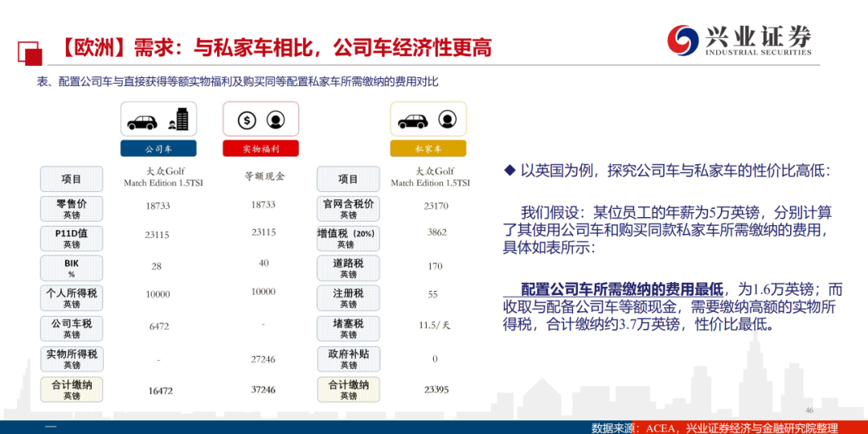Screen dimensions: 868x434
Task: Click the 增值税 (20%) row label
Action: pos(348,239)
